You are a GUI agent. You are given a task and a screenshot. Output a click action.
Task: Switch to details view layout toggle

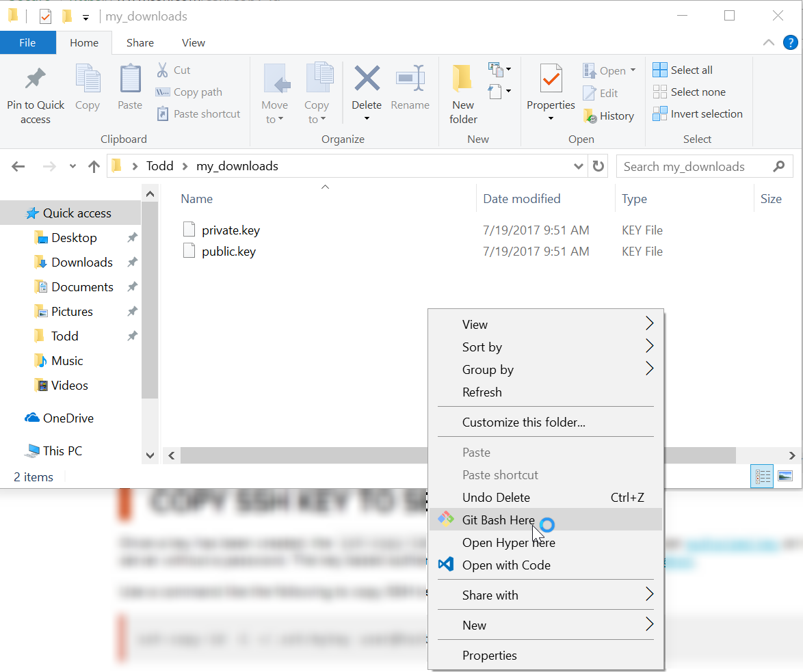762,476
